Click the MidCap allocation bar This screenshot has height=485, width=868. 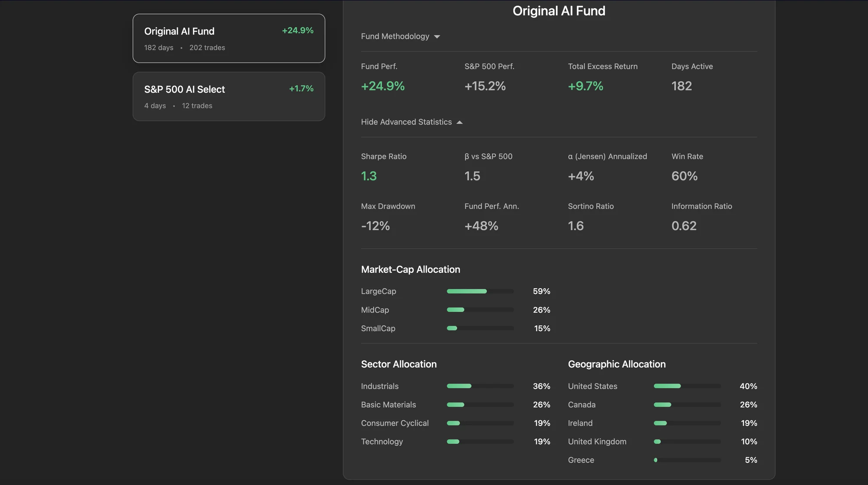(x=480, y=310)
